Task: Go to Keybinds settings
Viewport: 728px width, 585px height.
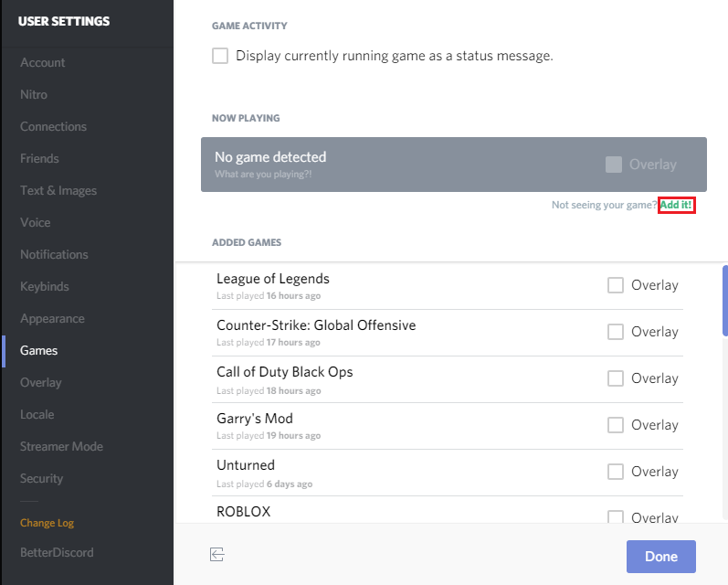Action: [x=45, y=286]
